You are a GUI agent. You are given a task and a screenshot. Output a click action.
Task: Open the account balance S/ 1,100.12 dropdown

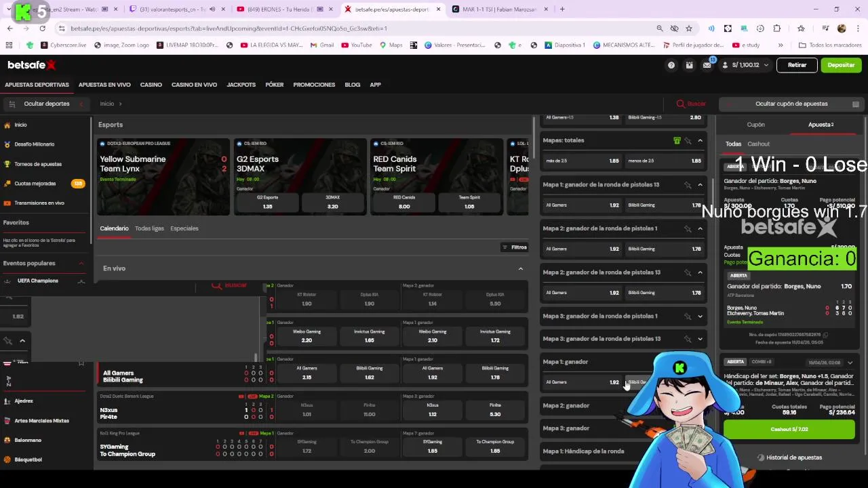click(746, 65)
